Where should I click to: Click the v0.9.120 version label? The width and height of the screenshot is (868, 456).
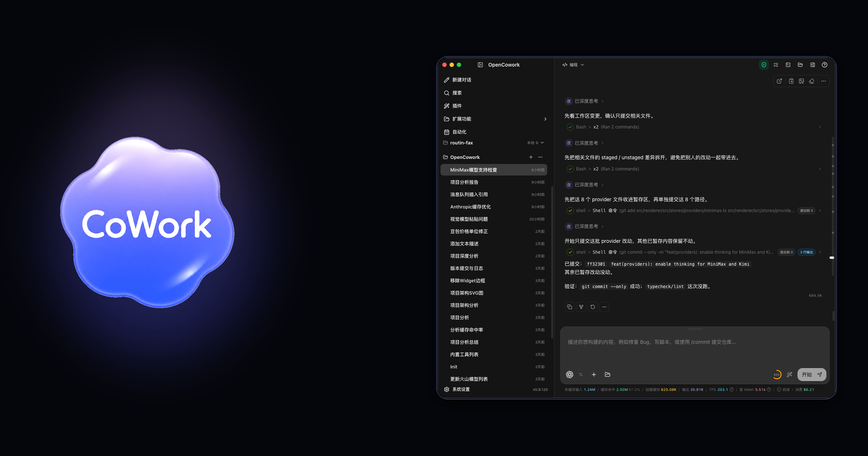(540, 390)
